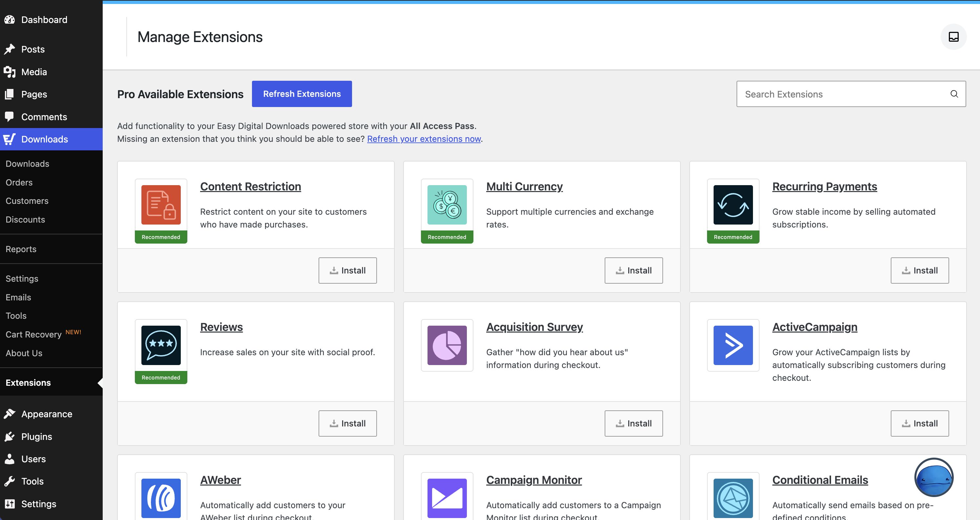Click the Multi Currency coins icon
This screenshot has height=520, width=980.
(x=447, y=205)
